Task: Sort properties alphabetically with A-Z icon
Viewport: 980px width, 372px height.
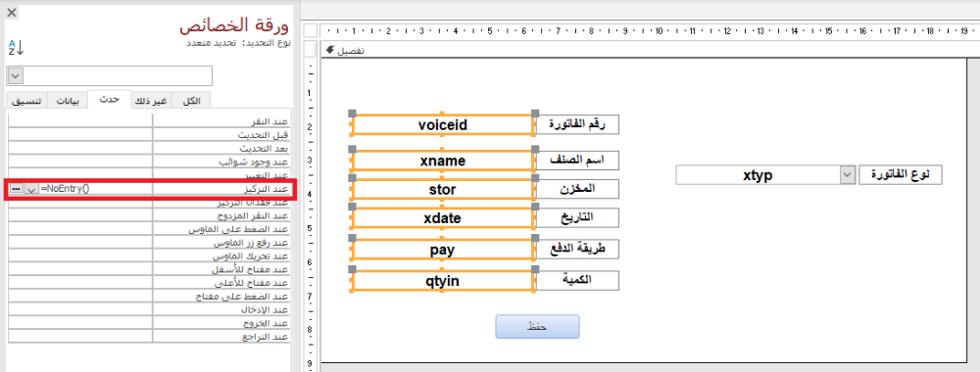Action: [x=17, y=47]
